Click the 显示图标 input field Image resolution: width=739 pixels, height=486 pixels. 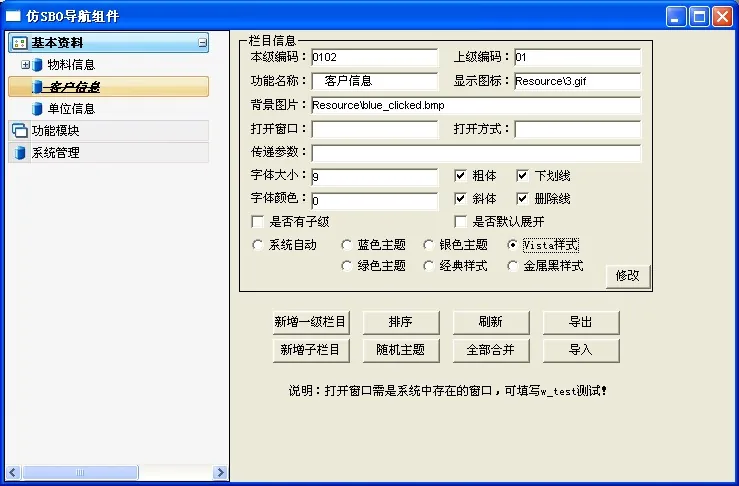[x=577, y=81]
